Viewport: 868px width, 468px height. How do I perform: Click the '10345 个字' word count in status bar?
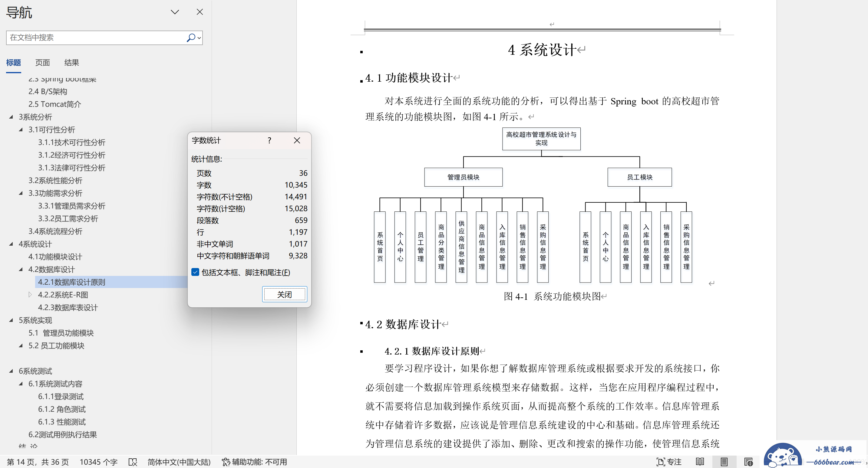pos(98,462)
